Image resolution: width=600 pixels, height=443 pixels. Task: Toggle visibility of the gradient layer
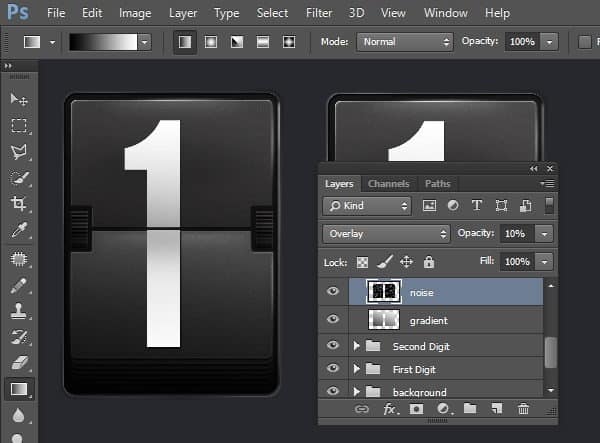334,319
